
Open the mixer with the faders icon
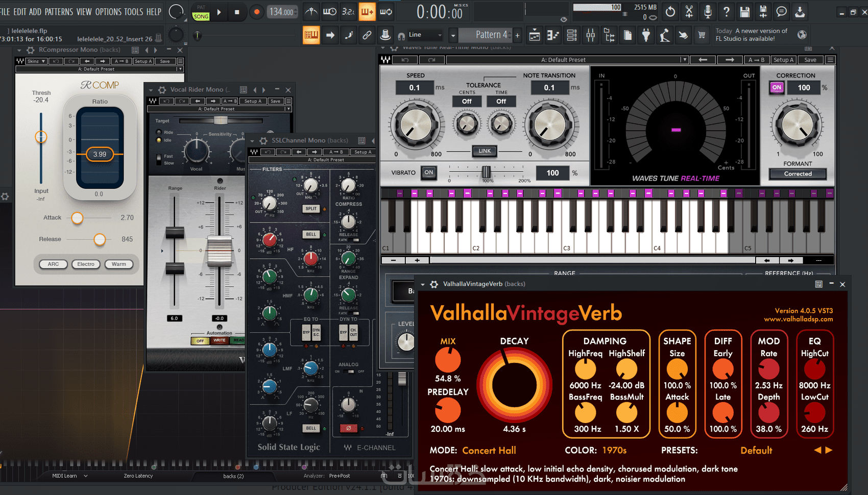click(591, 35)
